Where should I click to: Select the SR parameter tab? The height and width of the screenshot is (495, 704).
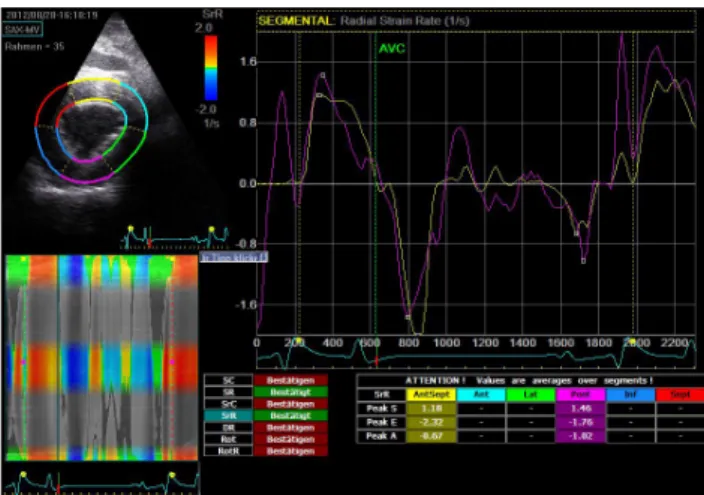[x=229, y=392]
